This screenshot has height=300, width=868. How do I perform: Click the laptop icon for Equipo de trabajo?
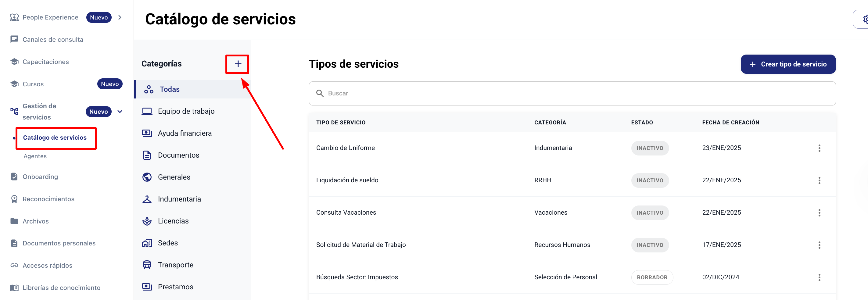point(147,111)
